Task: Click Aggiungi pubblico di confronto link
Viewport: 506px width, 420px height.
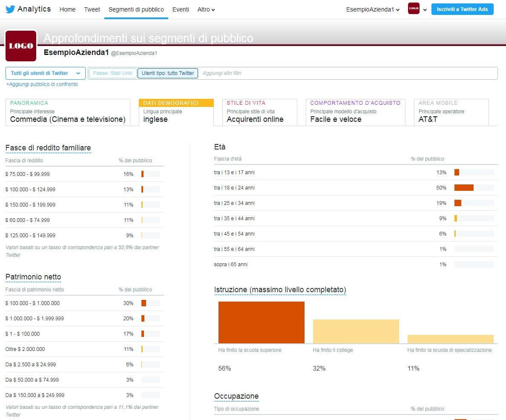Action: pos(42,84)
